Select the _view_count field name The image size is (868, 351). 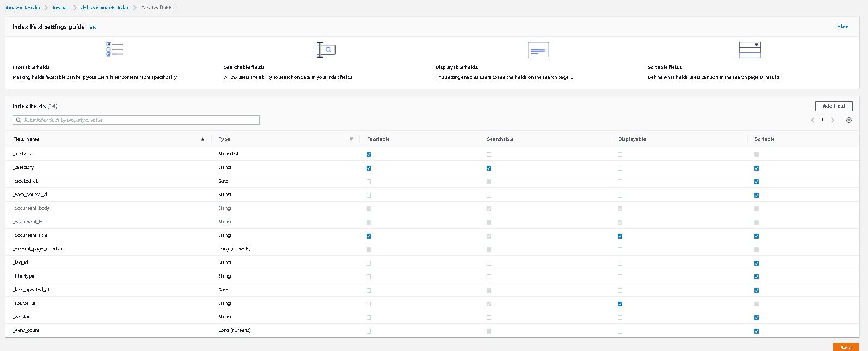point(26,330)
